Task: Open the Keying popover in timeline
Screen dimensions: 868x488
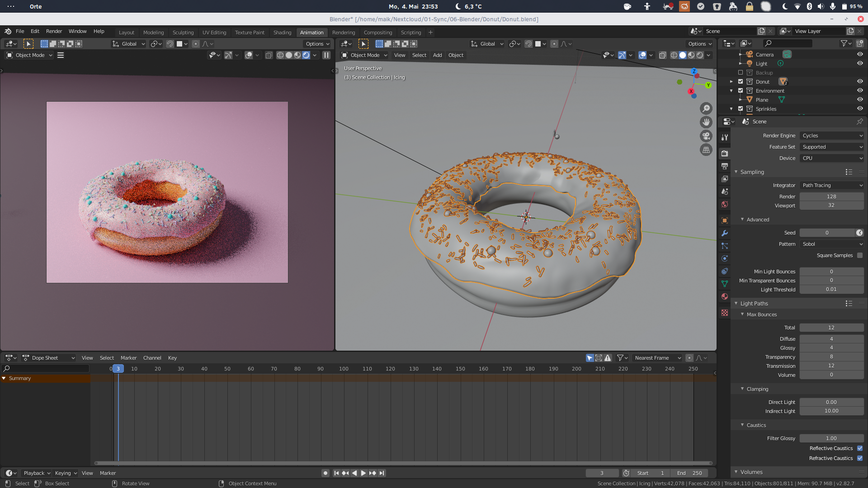Action: (x=66, y=473)
